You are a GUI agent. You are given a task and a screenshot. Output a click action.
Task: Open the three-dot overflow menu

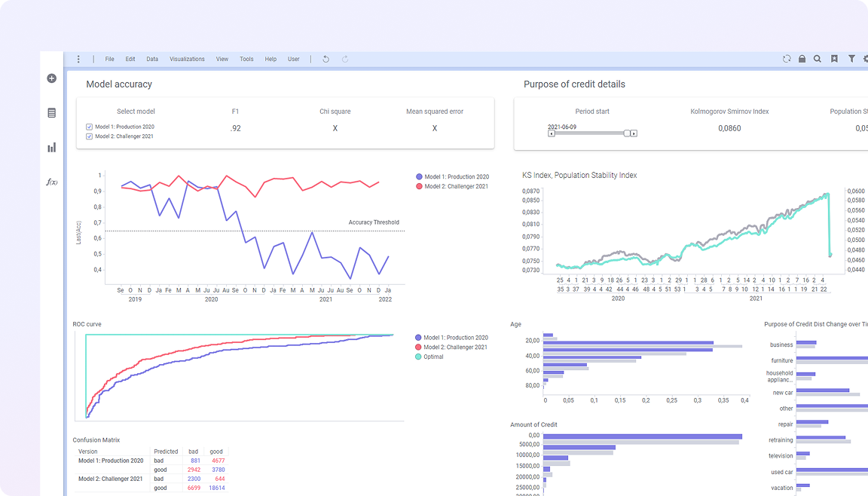[x=78, y=59]
